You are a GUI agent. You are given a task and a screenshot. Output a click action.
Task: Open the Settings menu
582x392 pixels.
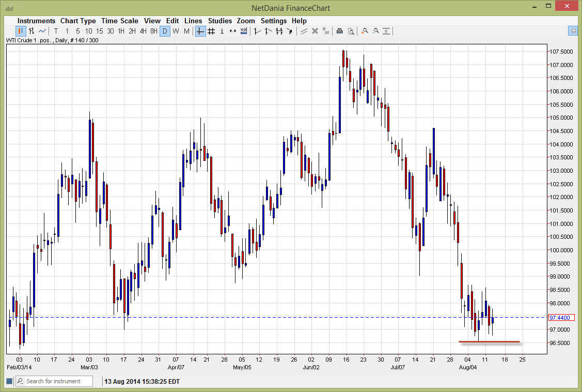tap(273, 21)
